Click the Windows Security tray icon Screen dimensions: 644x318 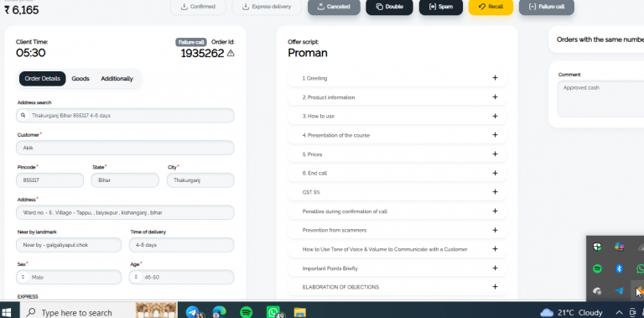[x=597, y=247]
